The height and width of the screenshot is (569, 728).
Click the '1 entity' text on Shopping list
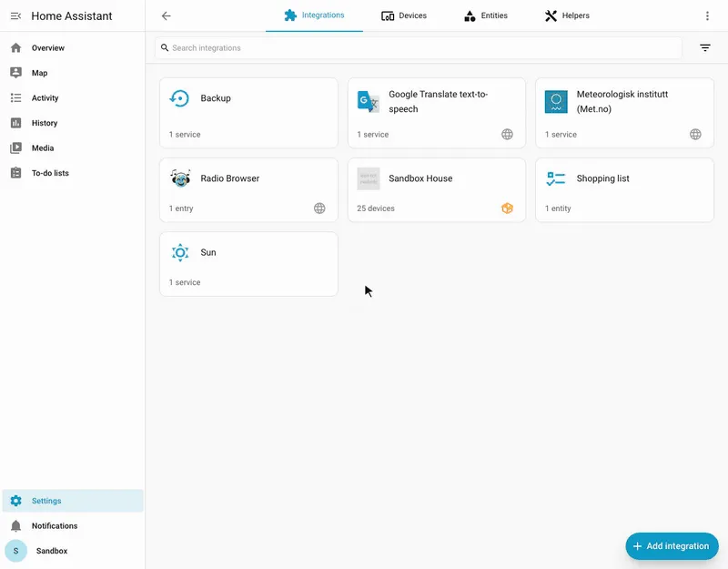pos(558,208)
